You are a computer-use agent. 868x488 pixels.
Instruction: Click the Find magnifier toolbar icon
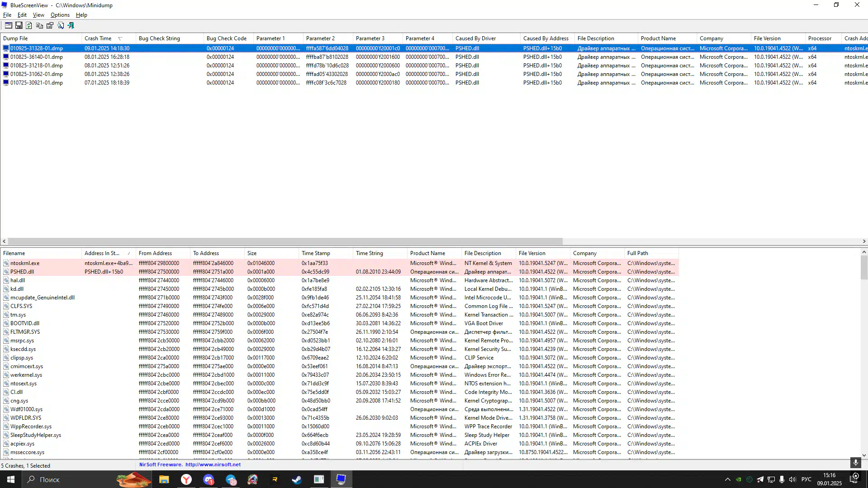click(61, 25)
